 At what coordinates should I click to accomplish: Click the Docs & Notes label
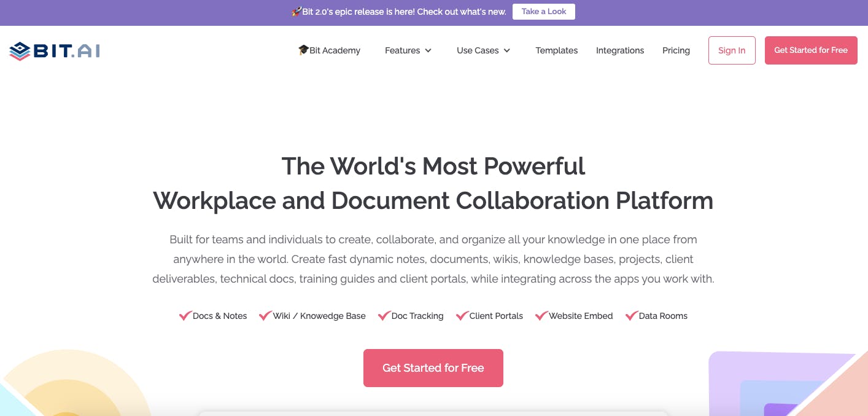(x=220, y=316)
